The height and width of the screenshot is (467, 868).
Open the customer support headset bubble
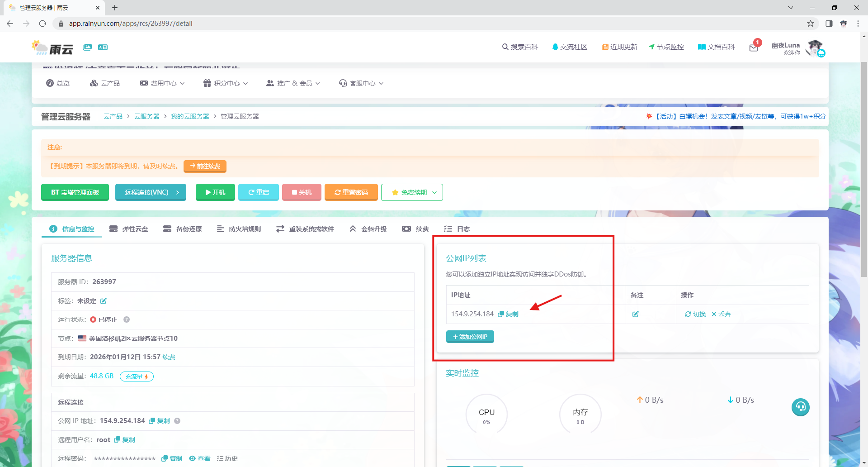(800, 407)
